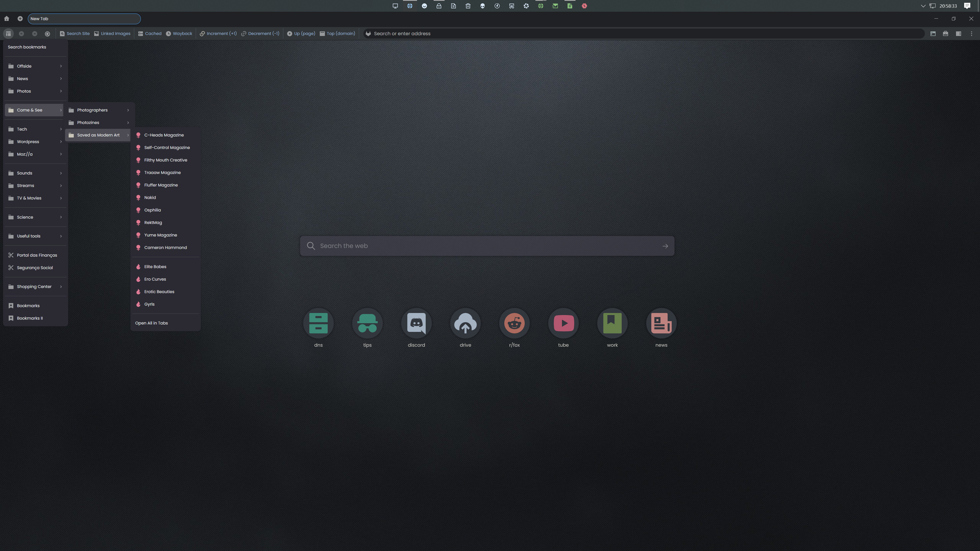This screenshot has width=980, height=551.
Task: Click the reload button in toolbar
Action: [47, 34]
